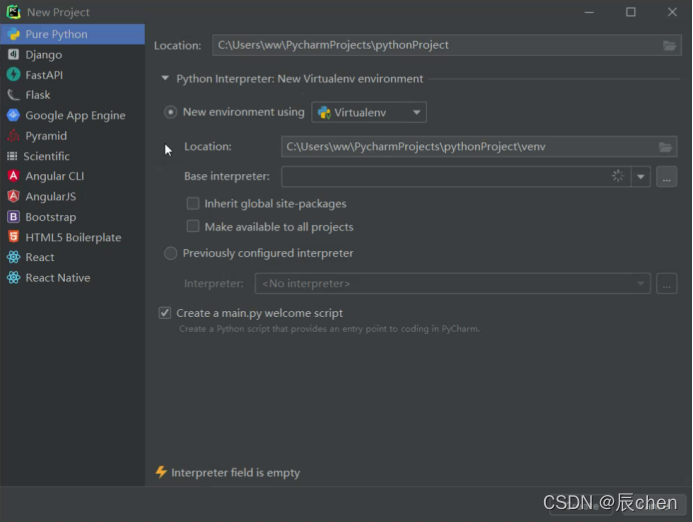Image resolution: width=693 pixels, height=522 pixels.
Task: Click the React atom icon
Action: tap(13, 257)
